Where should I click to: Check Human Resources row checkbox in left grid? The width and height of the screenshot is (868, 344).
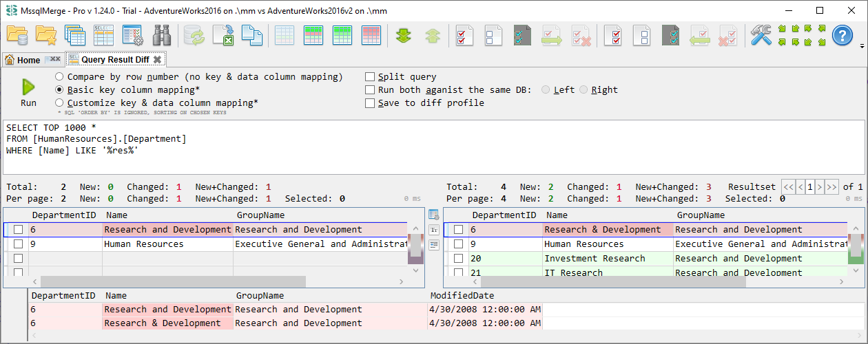coord(19,244)
